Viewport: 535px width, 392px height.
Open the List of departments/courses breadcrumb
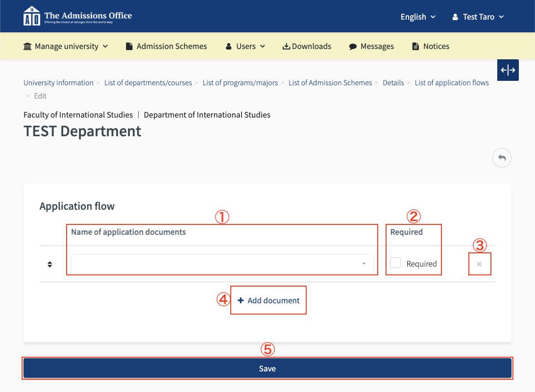148,82
